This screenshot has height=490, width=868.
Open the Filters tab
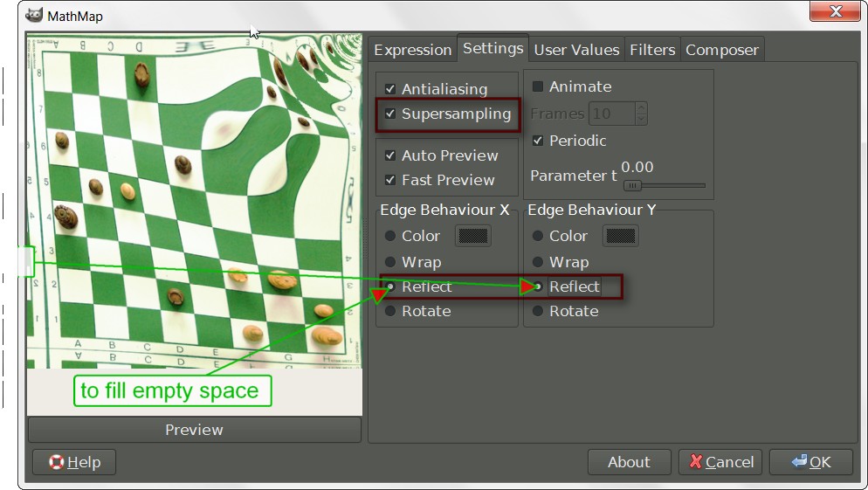tap(652, 50)
